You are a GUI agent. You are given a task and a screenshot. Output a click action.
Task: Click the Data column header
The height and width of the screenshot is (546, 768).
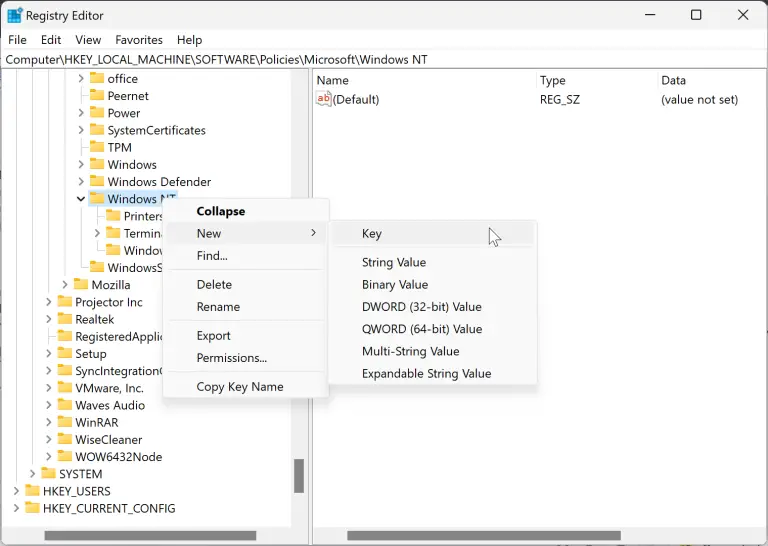click(712, 80)
